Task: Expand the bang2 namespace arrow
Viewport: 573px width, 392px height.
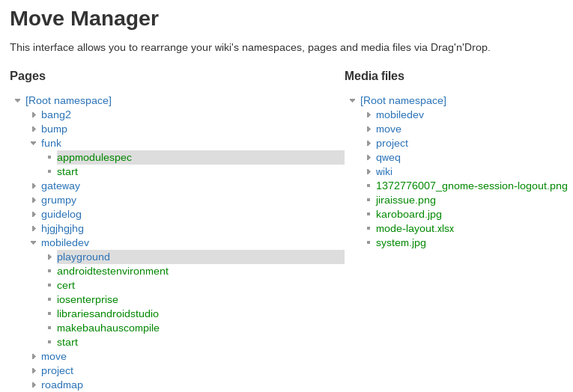Action: [x=34, y=114]
